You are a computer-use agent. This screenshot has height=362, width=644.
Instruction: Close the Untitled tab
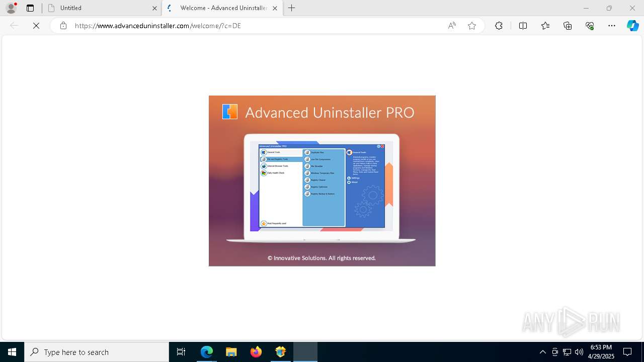coord(154,8)
